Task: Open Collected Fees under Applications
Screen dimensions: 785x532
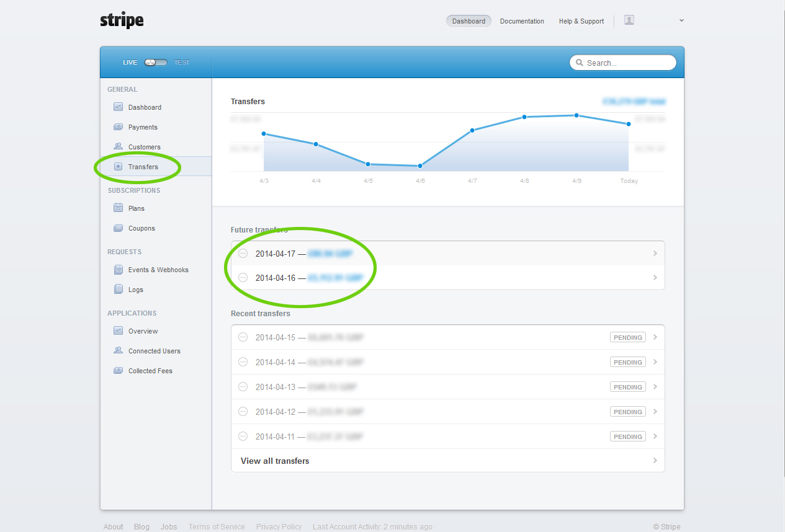Action: coord(150,371)
